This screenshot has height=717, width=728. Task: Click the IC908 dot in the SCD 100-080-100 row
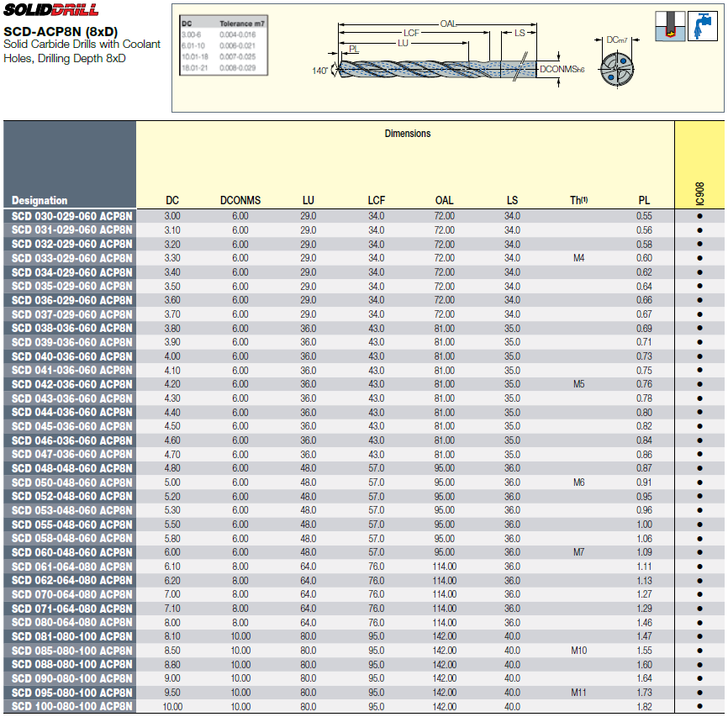699,707
